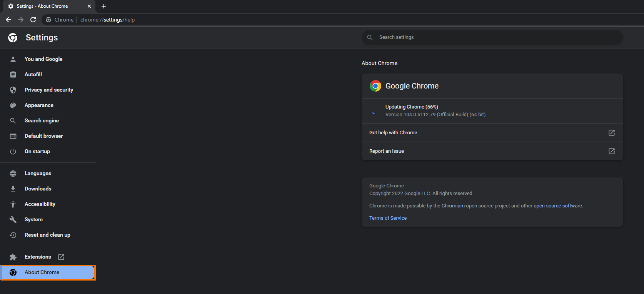Click the Google Chrome colored logo
The width and height of the screenshot is (644, 294).
[375, 86]
